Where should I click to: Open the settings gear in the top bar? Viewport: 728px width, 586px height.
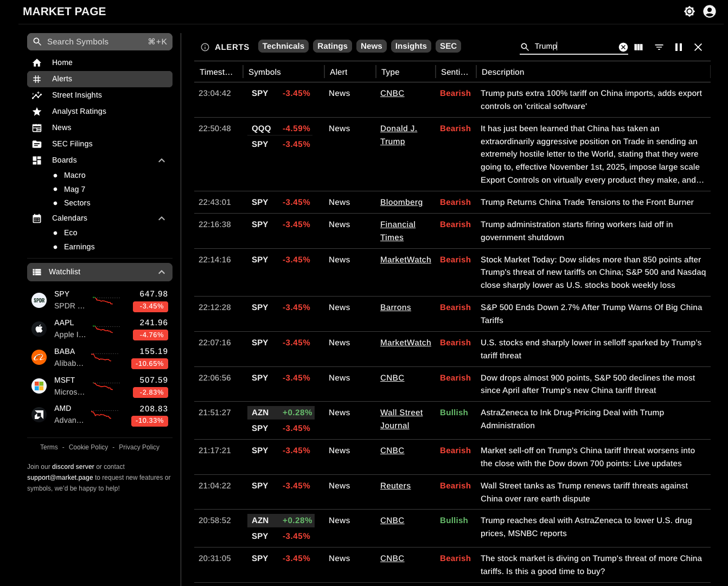(689, 11)
